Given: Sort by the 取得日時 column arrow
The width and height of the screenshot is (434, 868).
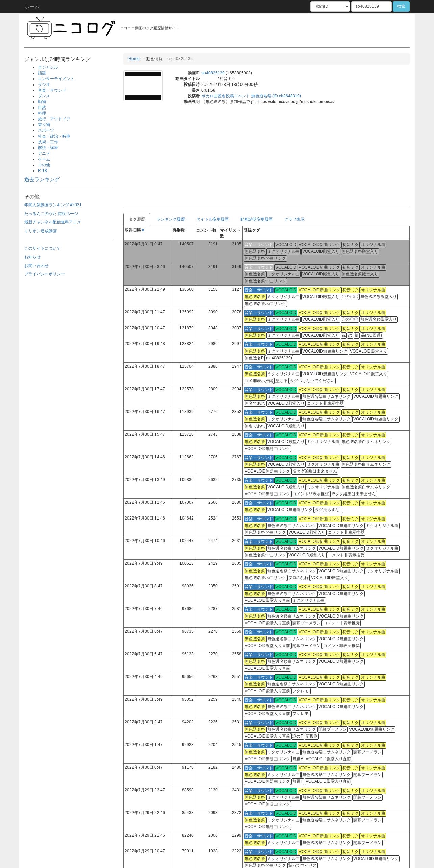Looking at the screenshot, I should [x=143, y=230].
